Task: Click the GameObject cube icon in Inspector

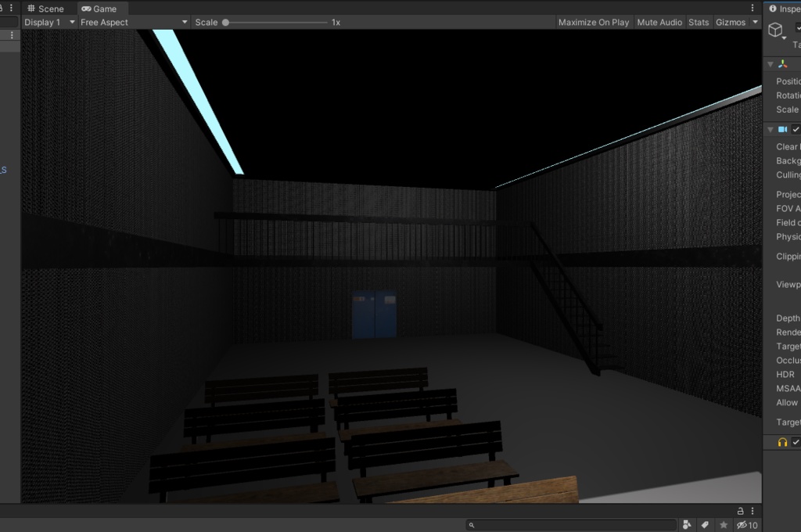Action: 775,30
